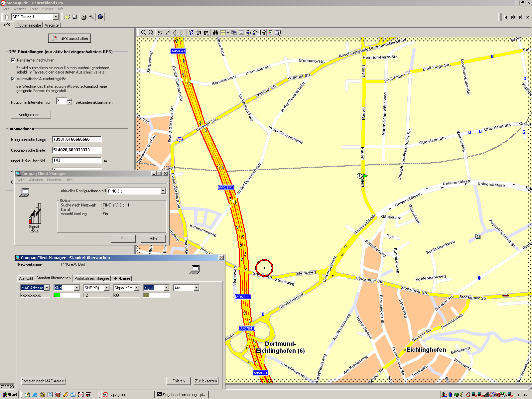Click Sortieren nach MAC-Adresse button

click(44, 381)
